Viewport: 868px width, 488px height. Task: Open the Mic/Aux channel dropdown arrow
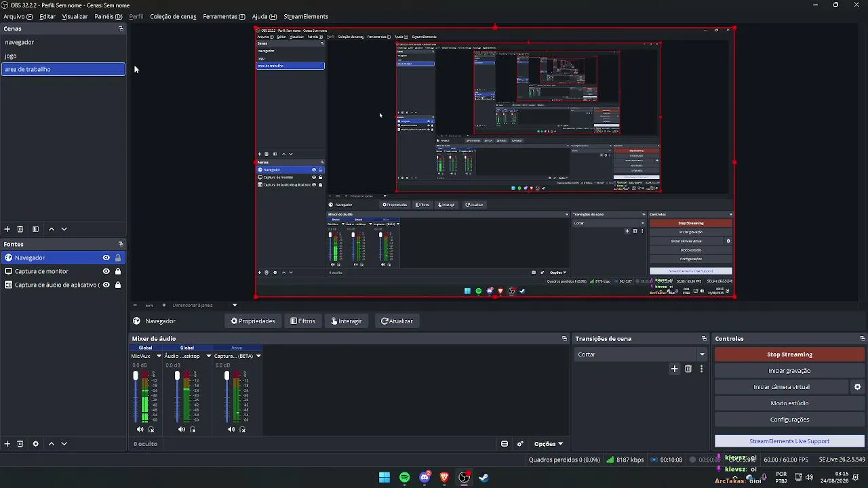[x=159, y=356]
